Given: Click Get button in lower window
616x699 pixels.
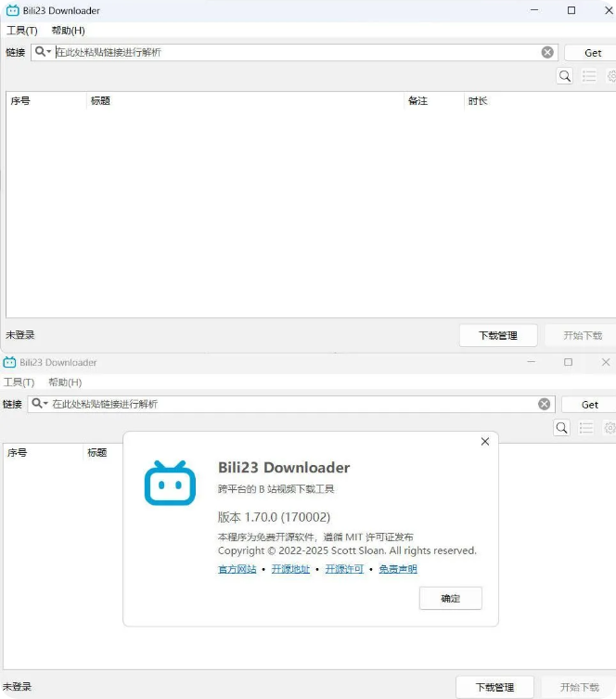Looking at the screenshot, I should point(589,405).
